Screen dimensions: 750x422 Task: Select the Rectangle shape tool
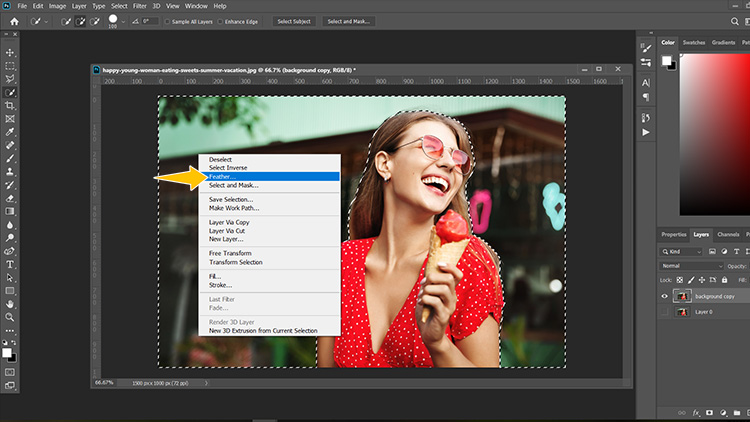pos(10,290)
